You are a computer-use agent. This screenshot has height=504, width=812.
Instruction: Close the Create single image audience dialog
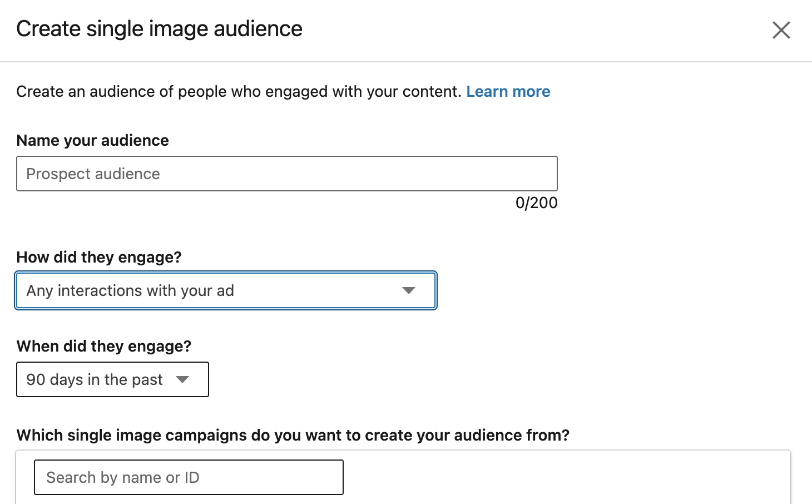point(781,31)
